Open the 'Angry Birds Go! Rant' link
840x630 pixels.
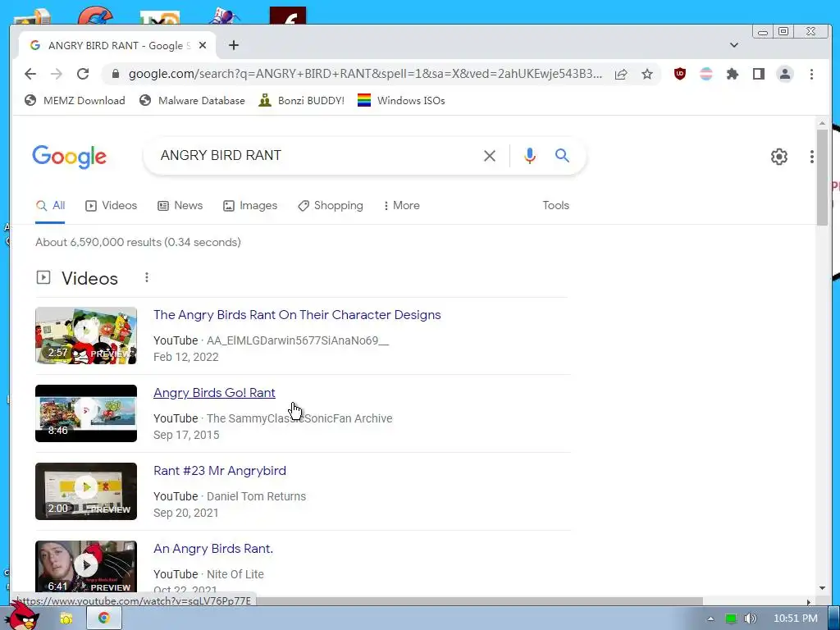pos(214,393)
